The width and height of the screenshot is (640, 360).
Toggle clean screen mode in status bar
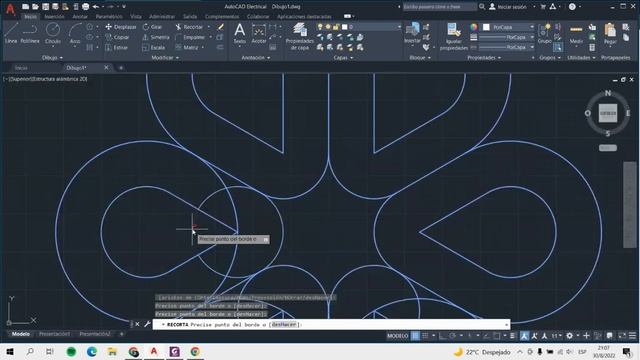(x=622, y=336)
